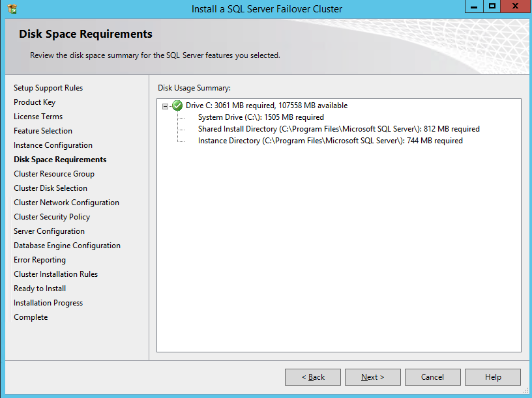Go back with the Back button
The image size is (532, 398).
click(x=313, y=377)
